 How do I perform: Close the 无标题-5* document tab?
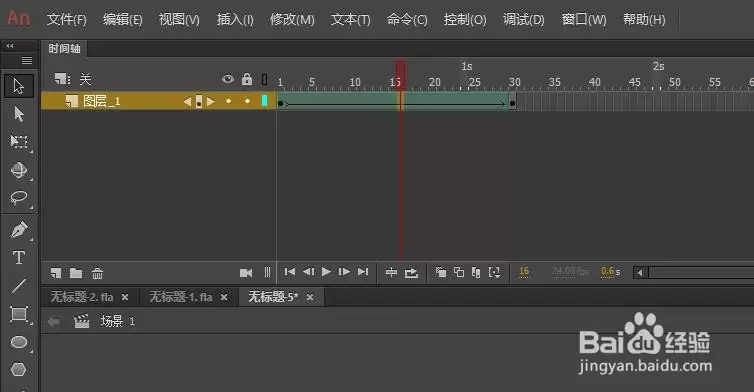point(310,297)
